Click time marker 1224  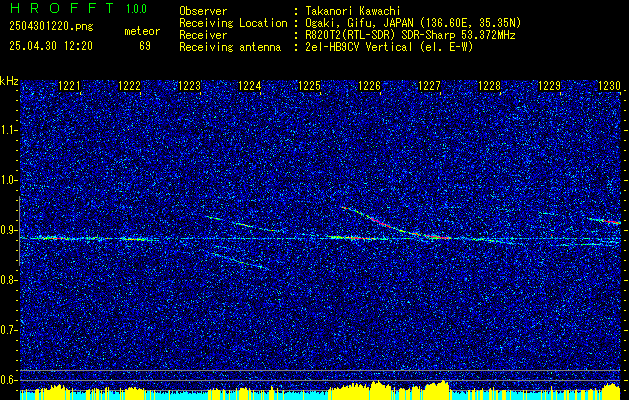(250, 86)
